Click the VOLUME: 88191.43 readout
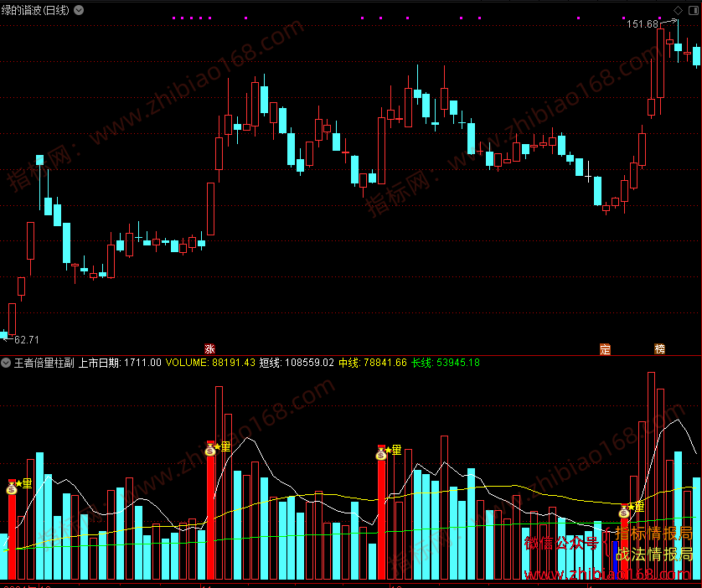 (x=210, y=363)
